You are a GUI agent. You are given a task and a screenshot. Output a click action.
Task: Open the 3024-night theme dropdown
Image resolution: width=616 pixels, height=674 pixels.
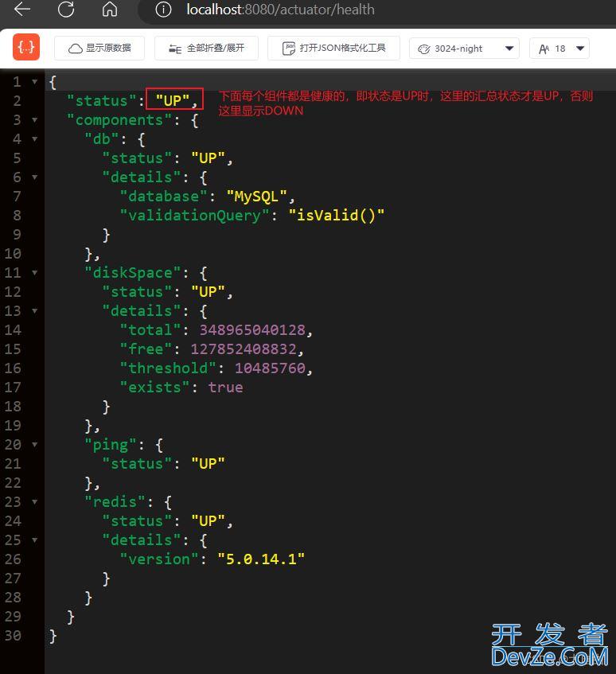coord(464,48)
